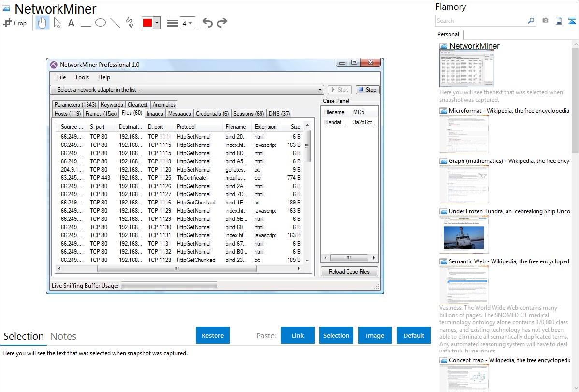Open the line thickness dropdown showing 4
Image resolution: width=579 pixels, height=392 pixels.
coord(188,23)
